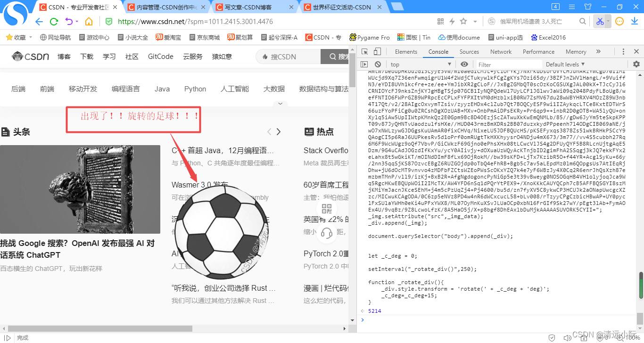Go back with the browser back arrow
644x343 pixels.
click(x=39, y=22)
